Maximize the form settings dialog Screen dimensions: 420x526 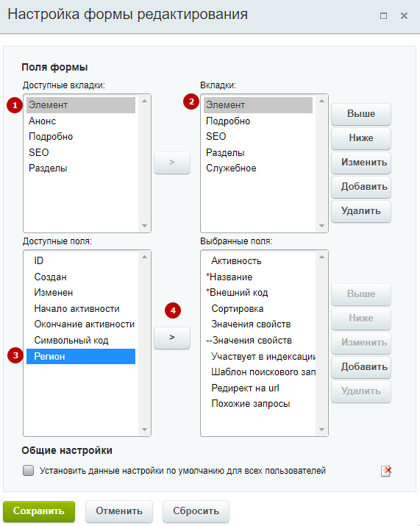point(383,15)
